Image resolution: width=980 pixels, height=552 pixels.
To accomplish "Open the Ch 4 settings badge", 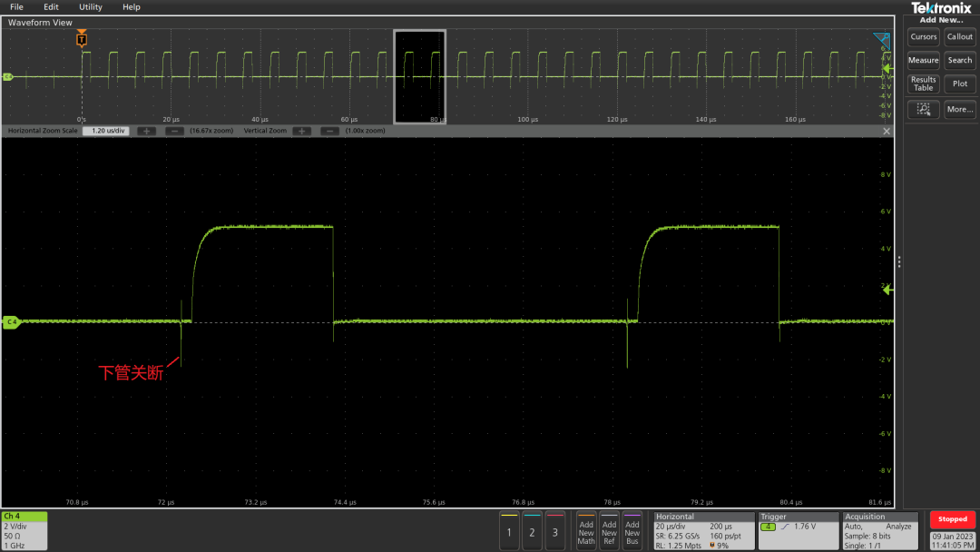I will click(24, 530).
